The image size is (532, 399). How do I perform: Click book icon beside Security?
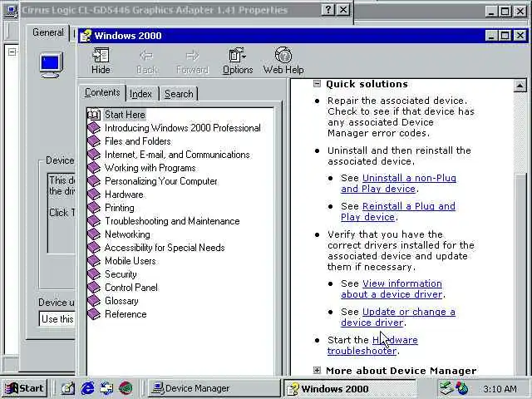tap(94, 274)
